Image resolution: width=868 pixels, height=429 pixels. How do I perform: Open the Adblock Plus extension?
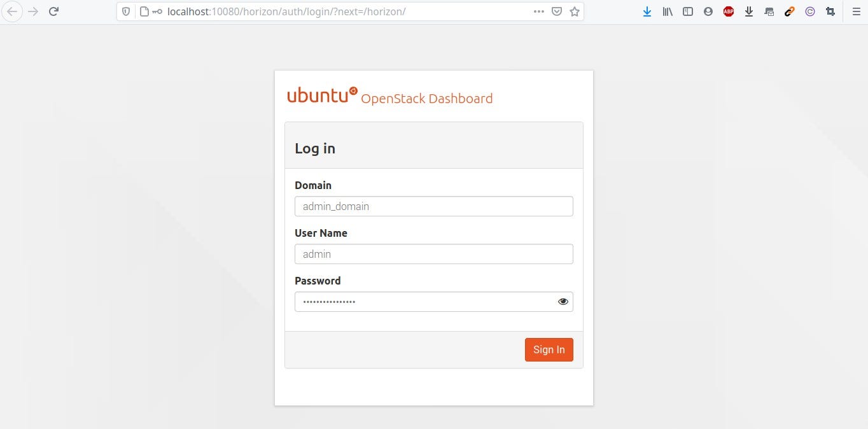[729, 11]
